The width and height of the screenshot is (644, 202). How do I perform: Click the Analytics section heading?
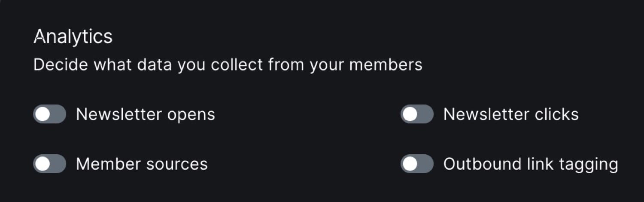point(73,37)
